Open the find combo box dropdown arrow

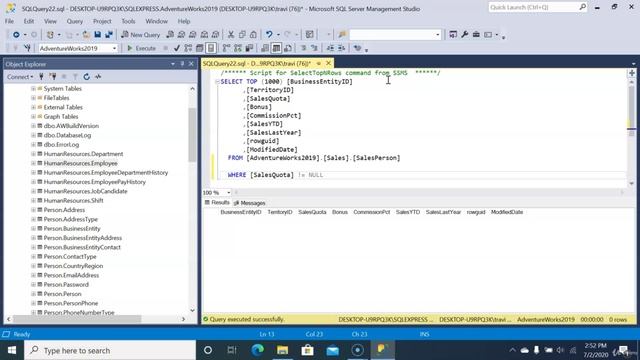tap(438, 35)
